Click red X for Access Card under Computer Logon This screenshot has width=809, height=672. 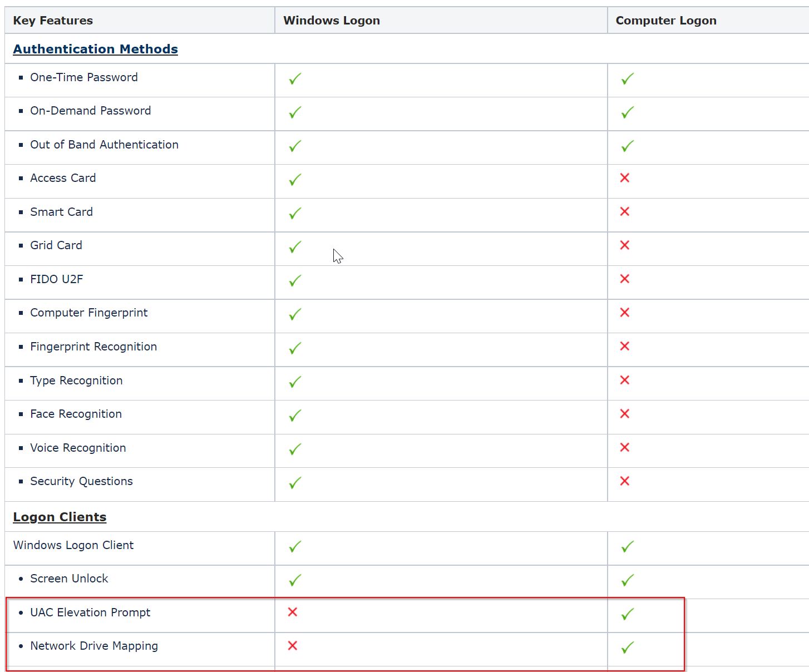point(625,178)
